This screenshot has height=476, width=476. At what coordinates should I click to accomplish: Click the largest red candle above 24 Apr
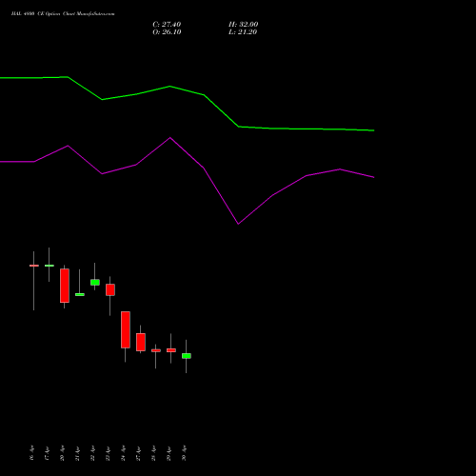tap(126, 329)
